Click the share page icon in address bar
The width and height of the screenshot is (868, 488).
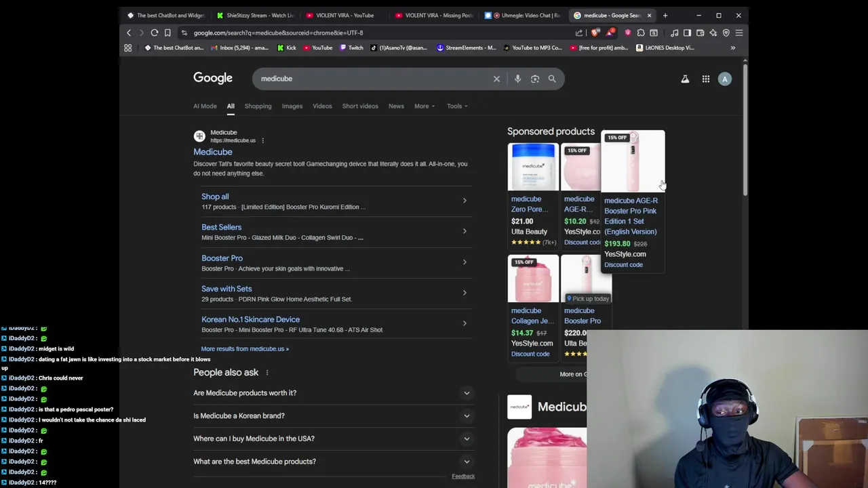pos(579,33)
